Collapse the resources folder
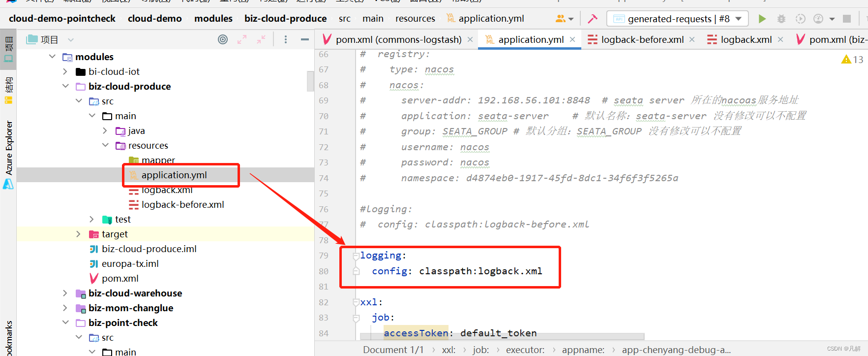The height and width of the screenshot is (356, 868). coord(105,145)
